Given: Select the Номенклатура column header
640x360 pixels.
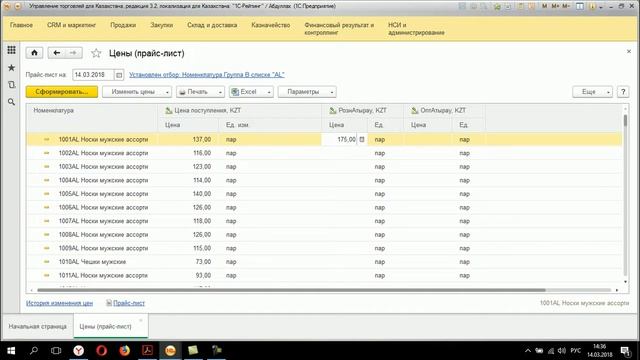Looking at the screenshot, I should 92,111.
